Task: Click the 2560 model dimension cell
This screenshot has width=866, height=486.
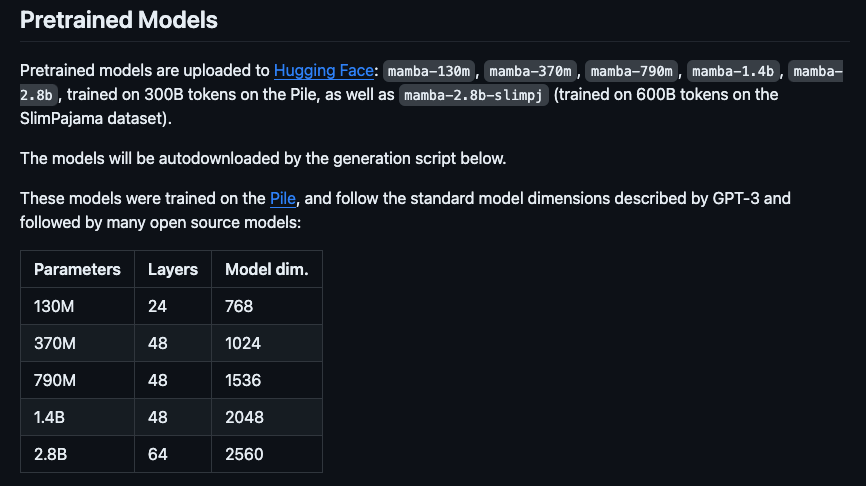Action: 267,454
